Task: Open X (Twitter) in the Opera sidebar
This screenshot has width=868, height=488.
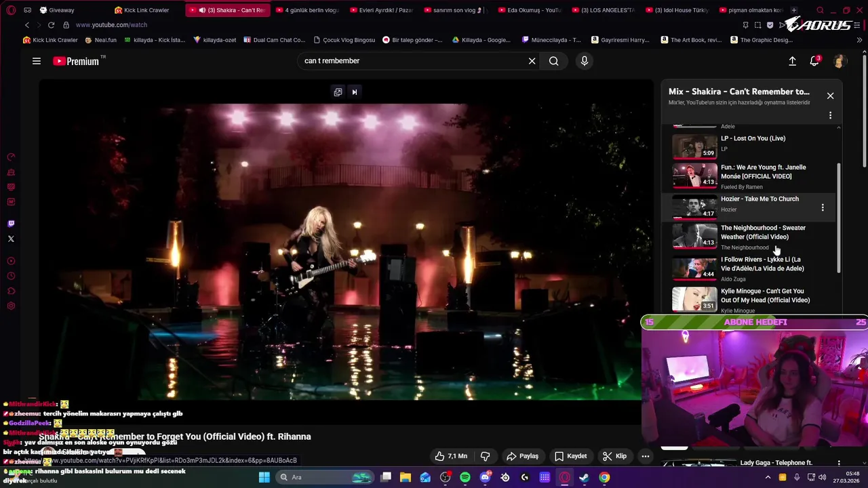Action: tap(11, 239)
